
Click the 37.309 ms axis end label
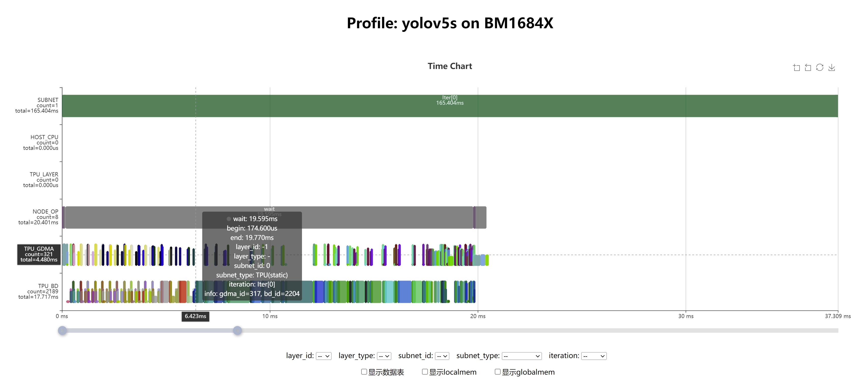[x=838, y=316]
